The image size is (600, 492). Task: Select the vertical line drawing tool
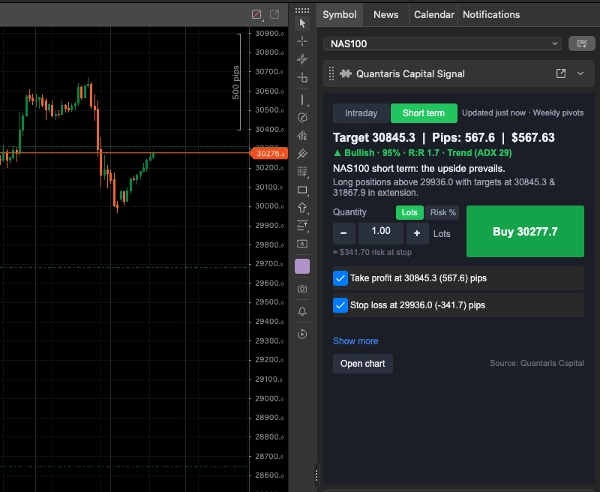tap(302, 100)
